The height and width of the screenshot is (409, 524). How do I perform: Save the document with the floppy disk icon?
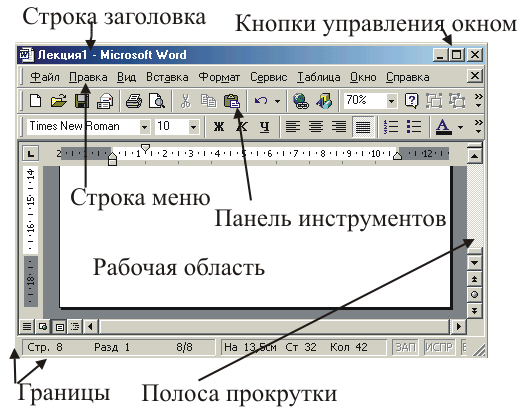coord(82,101)
